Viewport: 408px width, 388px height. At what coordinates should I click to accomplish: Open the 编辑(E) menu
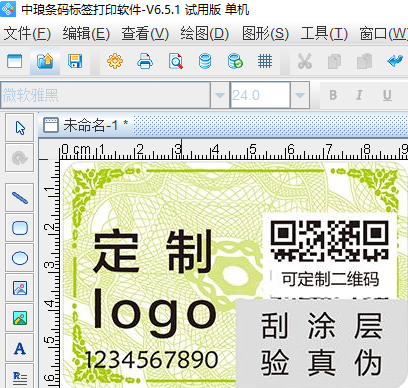[x=86, y=34]
